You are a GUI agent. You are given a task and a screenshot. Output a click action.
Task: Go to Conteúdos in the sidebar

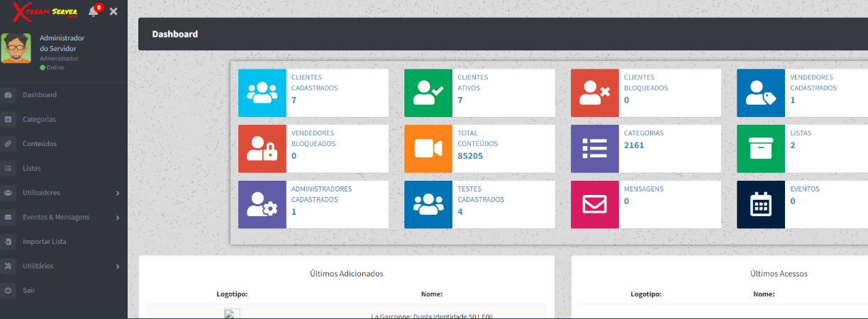[x=40, y=143]
